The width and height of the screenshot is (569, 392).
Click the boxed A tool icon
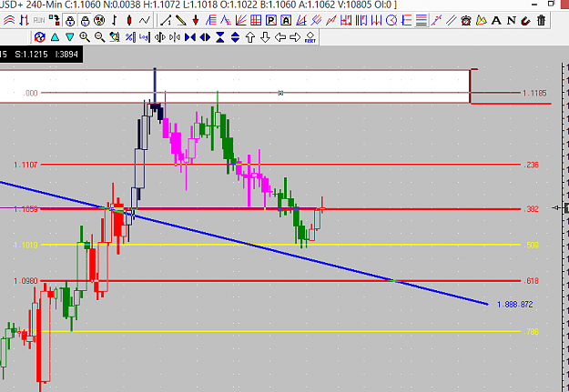point(286,20)
